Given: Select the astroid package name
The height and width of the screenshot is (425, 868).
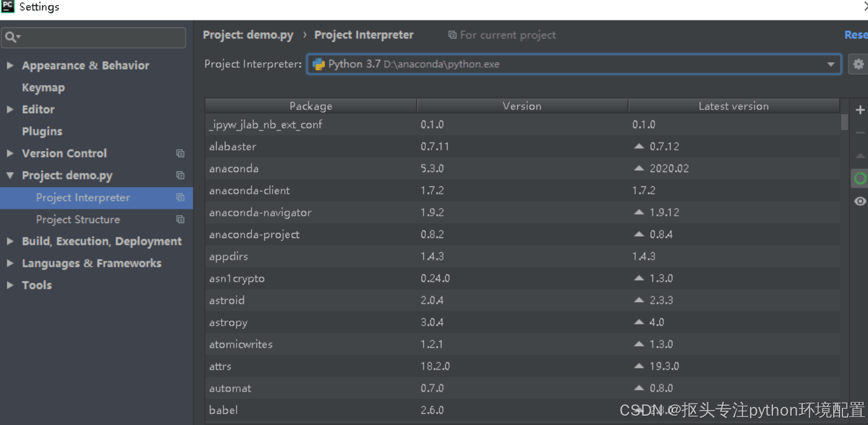Looking at the screenshot, I should [x=227, y=300].
